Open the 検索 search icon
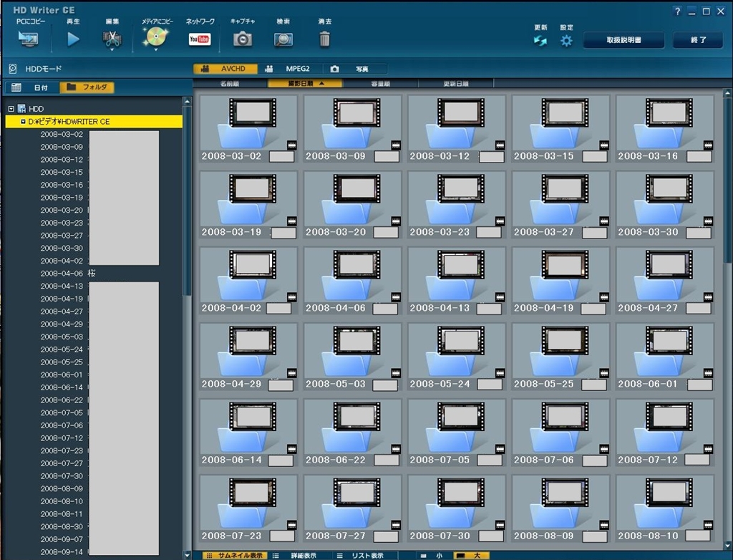The image size is (733, 560). [x=283, y=39]
